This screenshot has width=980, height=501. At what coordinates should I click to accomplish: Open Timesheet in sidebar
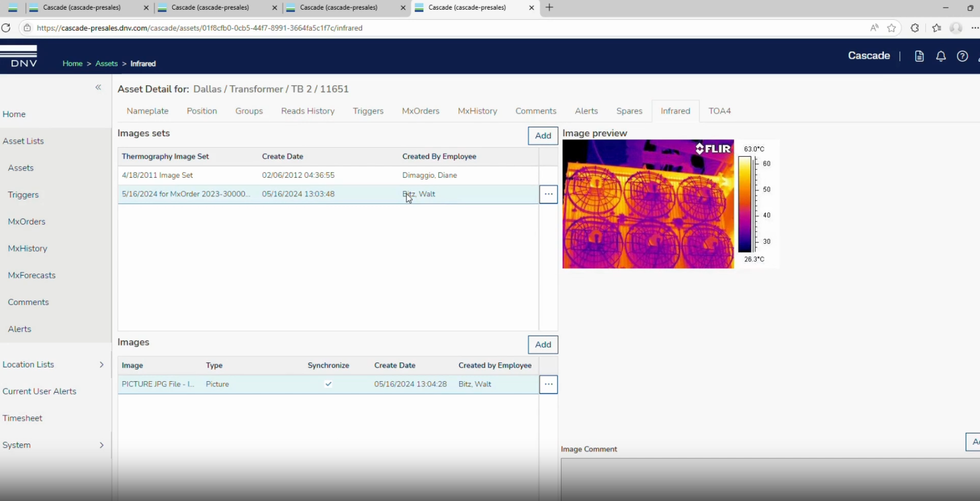coord(22,418)
